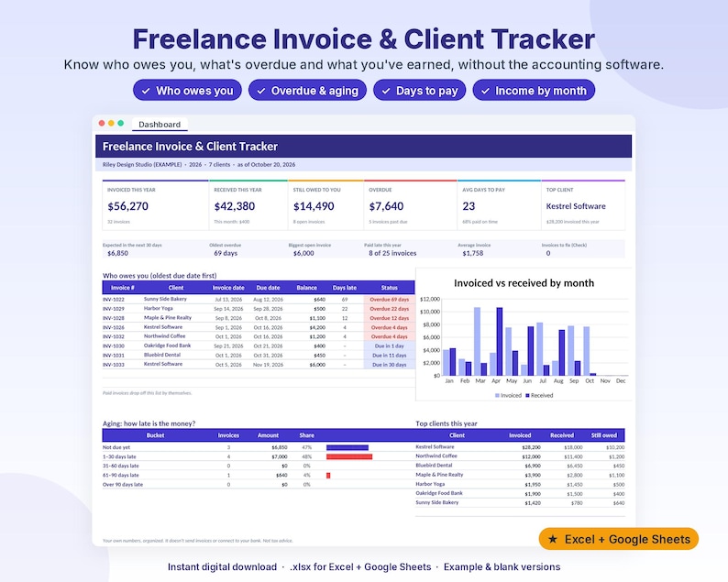
Task: Select the 'Not due yet' aging row label
Action: tap(116, 447)
